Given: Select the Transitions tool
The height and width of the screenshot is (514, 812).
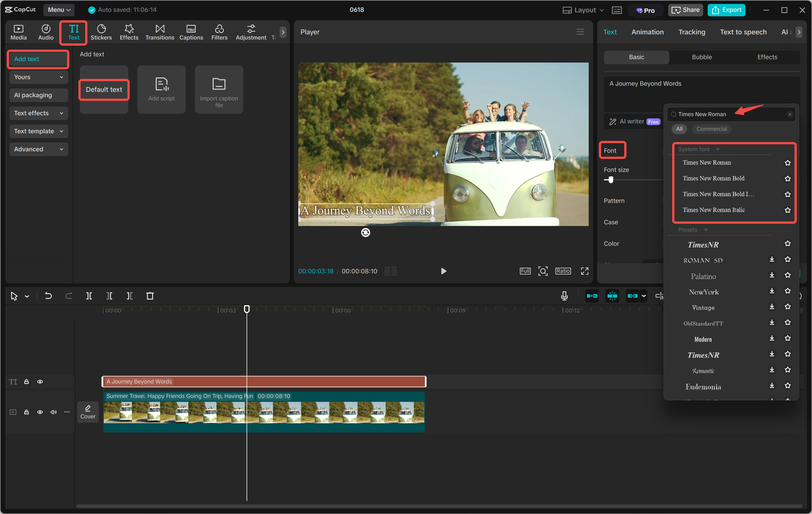Looking at the screenshot, I should [x=160, y=32].
